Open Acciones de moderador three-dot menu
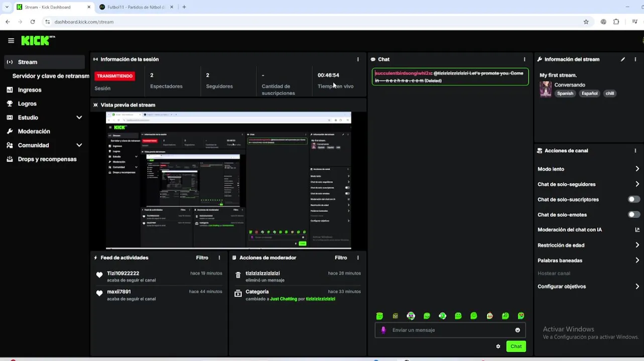The width and height of the screenshot is (644, 361). coord(358,258)
